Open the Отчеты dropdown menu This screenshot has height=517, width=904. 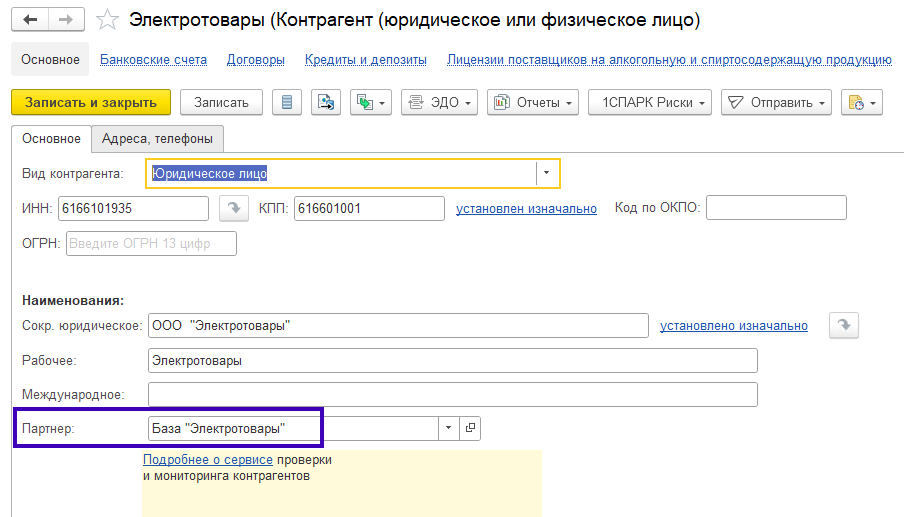(x=533, y=103)
